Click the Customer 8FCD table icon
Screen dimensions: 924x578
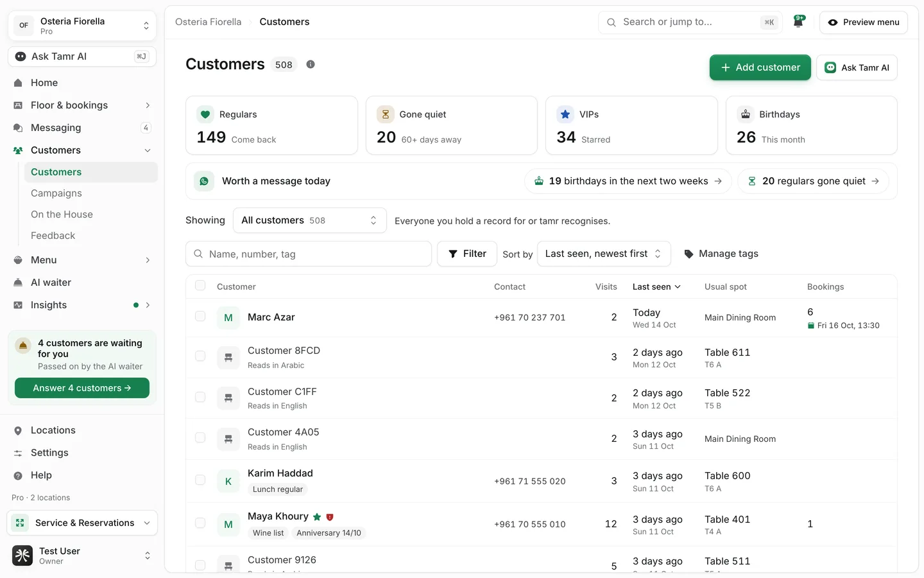(228, 358)
